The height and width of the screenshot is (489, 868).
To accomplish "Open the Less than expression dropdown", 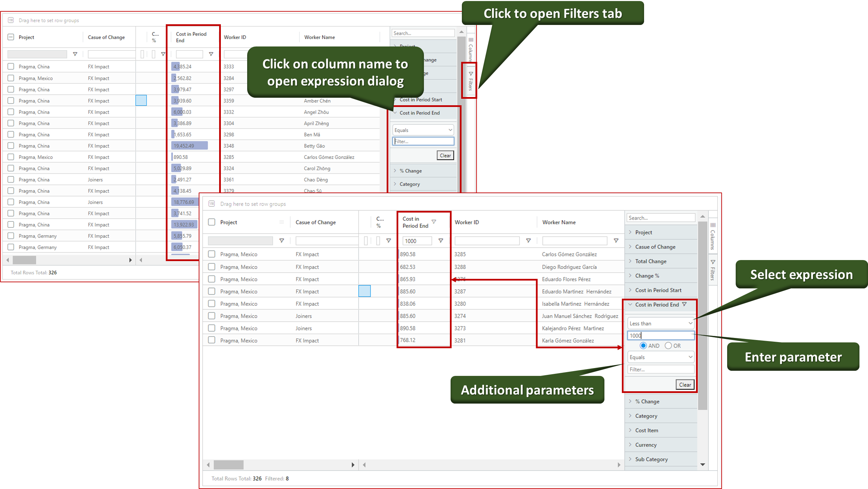I will 660,323.
